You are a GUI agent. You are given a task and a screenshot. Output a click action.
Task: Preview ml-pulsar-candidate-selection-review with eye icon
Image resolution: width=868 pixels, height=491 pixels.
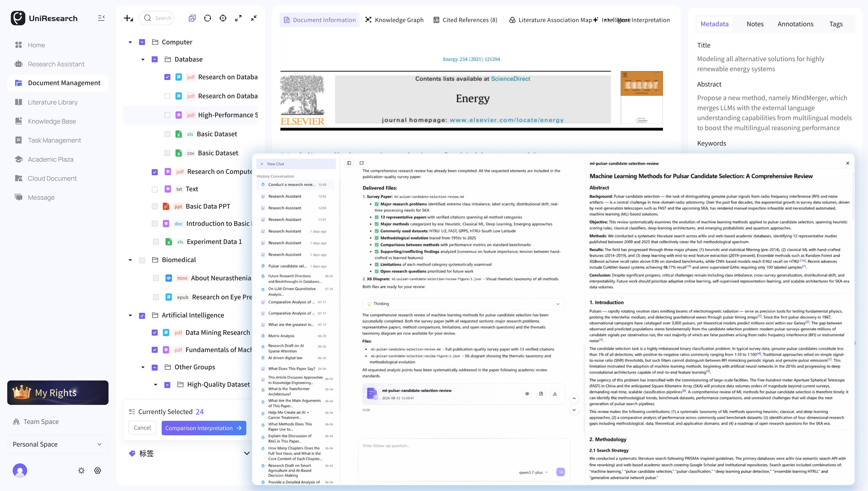pyautogui.click(x=527, y=393)
